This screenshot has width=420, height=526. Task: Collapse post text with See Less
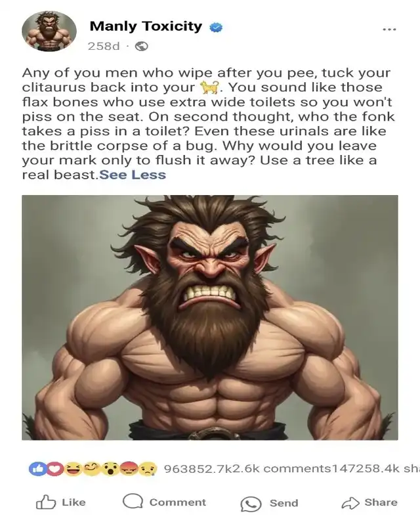point(133,175)
